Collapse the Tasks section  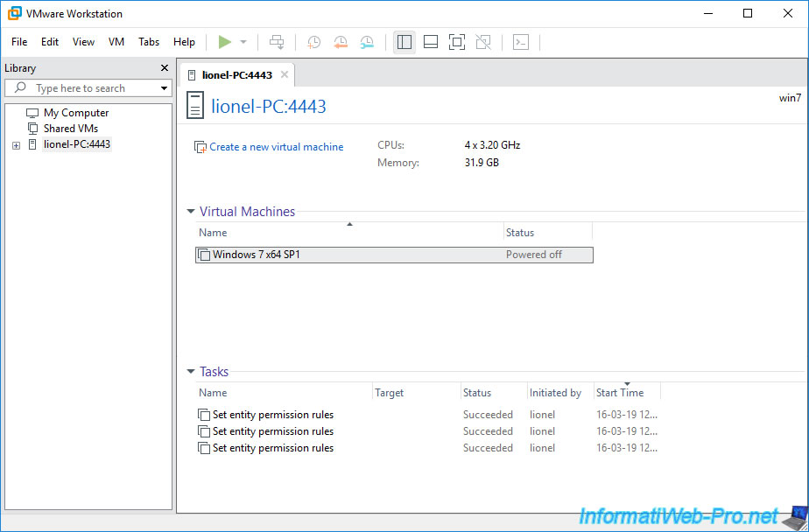click(190, 372)
